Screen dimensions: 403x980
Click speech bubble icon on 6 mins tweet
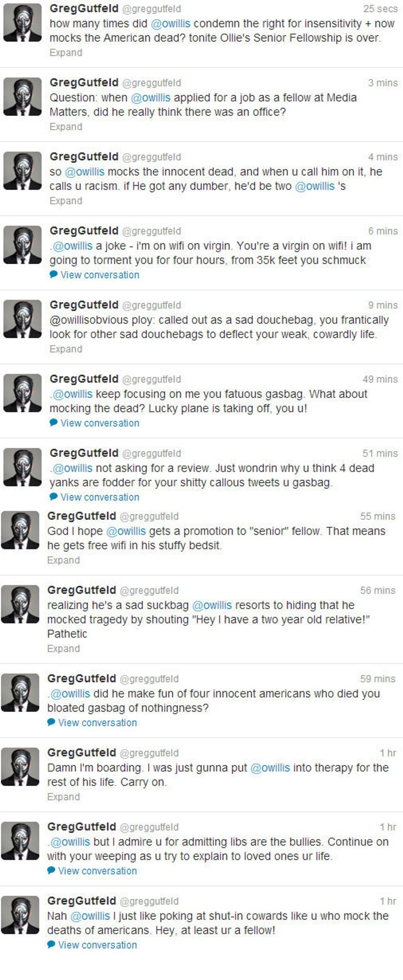tap(53, 274)
